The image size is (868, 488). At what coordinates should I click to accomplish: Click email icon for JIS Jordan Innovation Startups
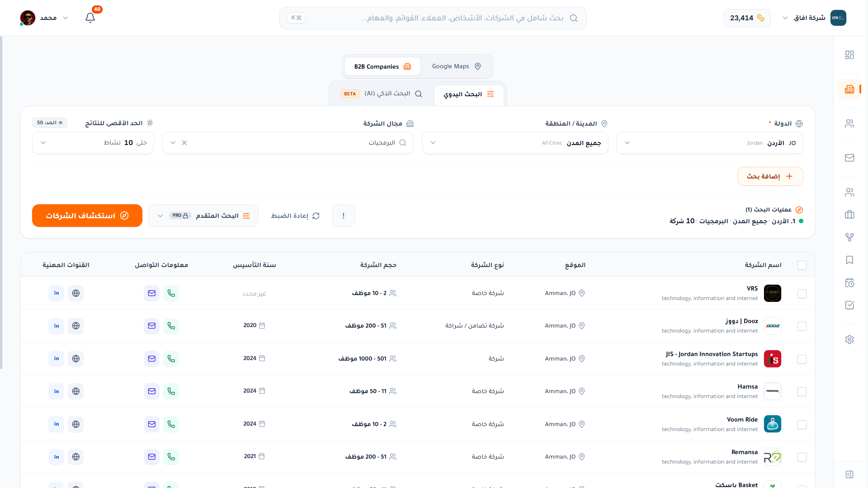coord(152,359)
